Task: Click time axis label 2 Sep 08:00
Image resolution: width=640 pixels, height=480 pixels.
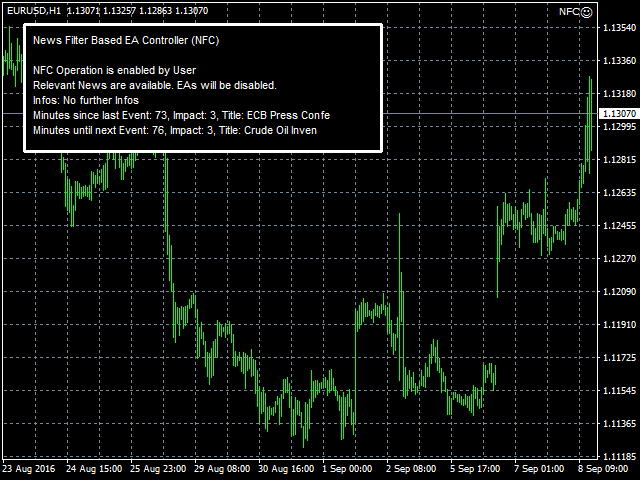Action: (x=411, y=469)
